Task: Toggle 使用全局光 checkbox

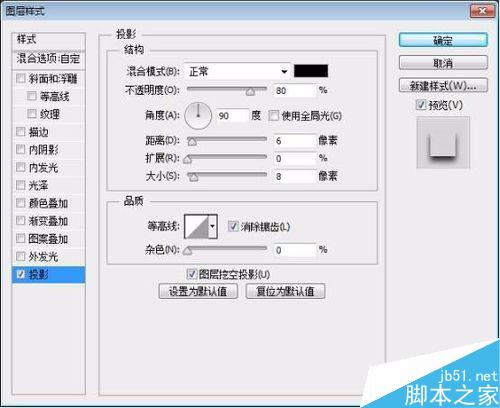Action: click(273, 116)
